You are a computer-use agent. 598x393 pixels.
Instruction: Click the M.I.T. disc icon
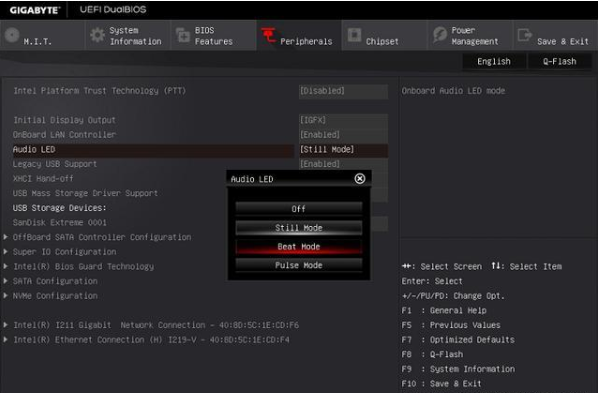[12, 35]
